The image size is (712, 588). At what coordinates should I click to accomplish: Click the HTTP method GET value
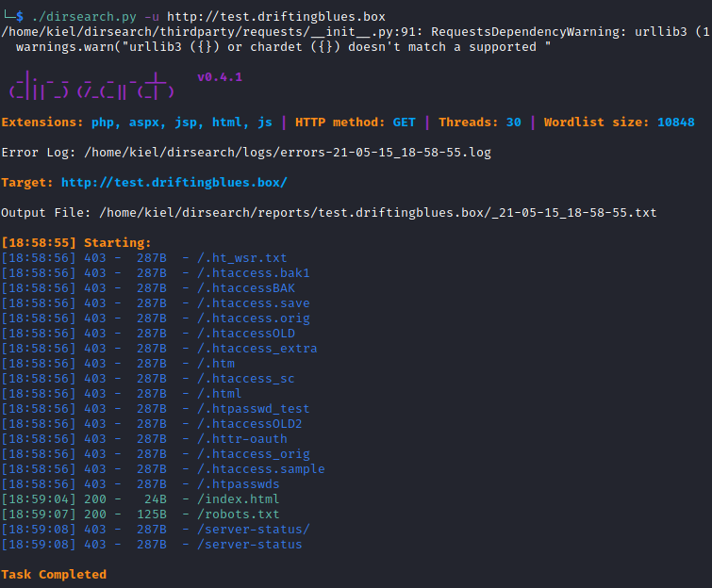tap(405, 122)
